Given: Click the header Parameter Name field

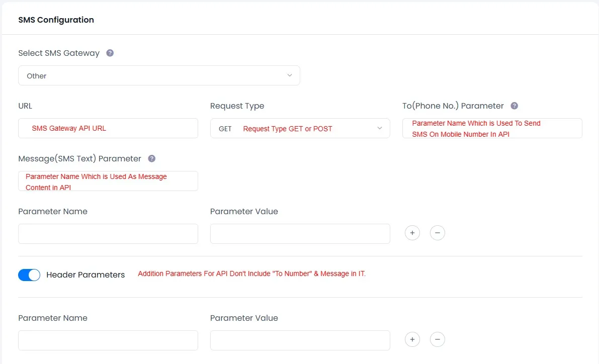Looking at the screenshot, I should coord(108,340).
